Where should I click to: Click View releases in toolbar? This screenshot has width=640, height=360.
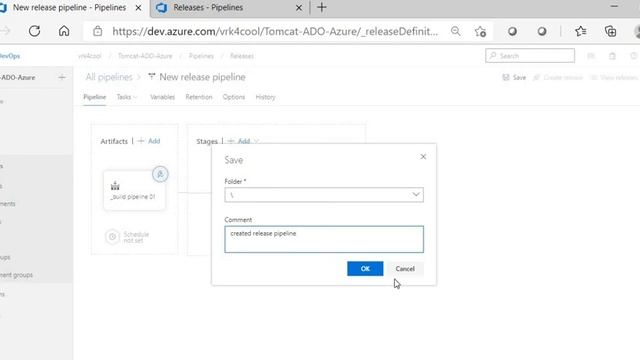tap(614, 78)
